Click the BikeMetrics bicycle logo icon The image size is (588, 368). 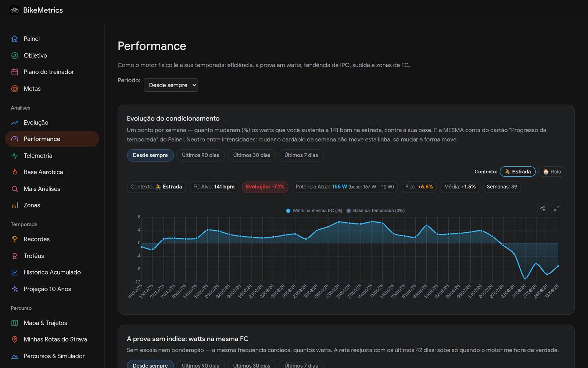pyautogui.click(x=15, y=10)
